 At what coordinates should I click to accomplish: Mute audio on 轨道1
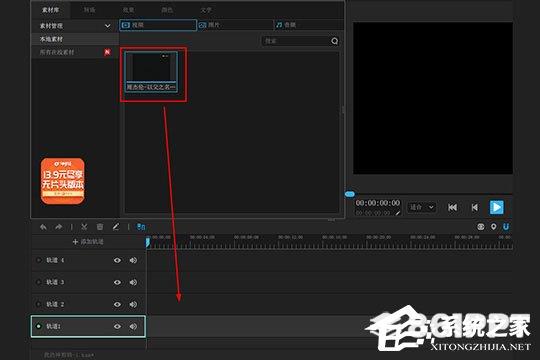pos(133,326)
